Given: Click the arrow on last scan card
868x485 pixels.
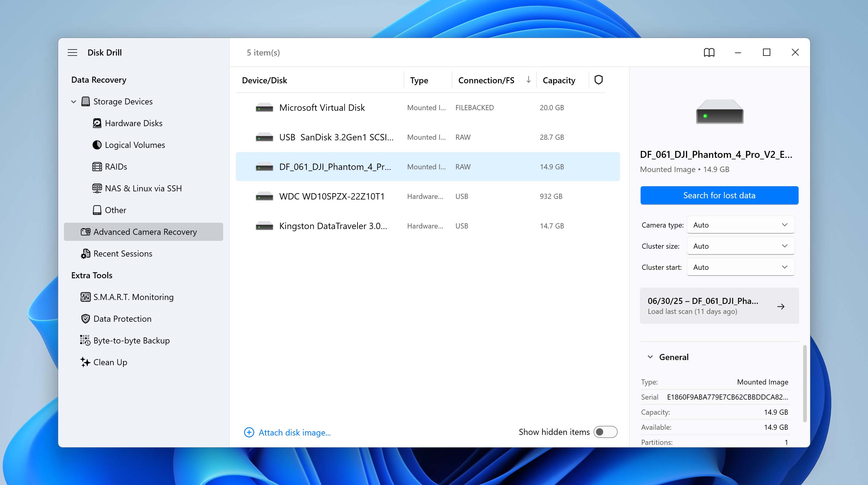Looking at the screenshot, I should 781,306.
